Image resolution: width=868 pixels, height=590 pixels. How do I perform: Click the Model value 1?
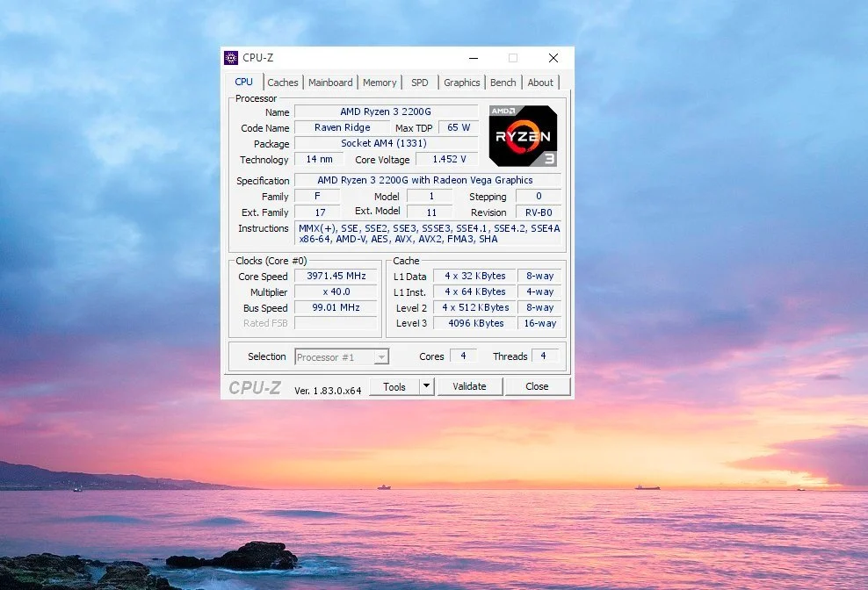point(430,196)
